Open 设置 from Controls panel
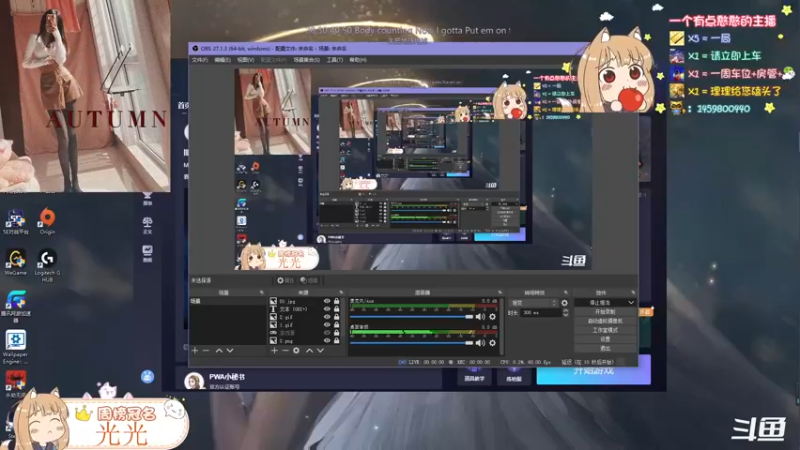Screen dimensions: 800x450 click(605, 339)
